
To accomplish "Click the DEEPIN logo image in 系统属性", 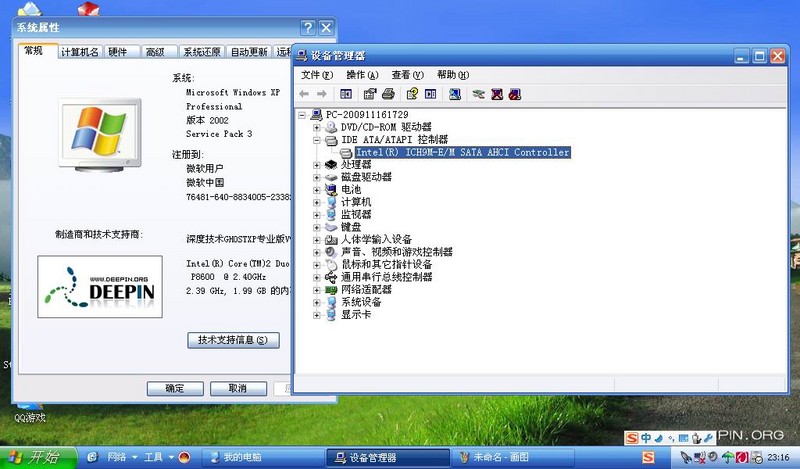I will pos(100,287).
